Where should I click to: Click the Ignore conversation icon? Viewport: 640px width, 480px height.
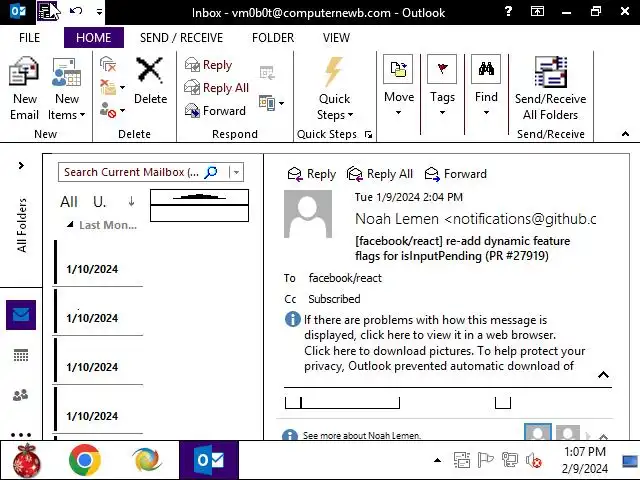(108, 64)
